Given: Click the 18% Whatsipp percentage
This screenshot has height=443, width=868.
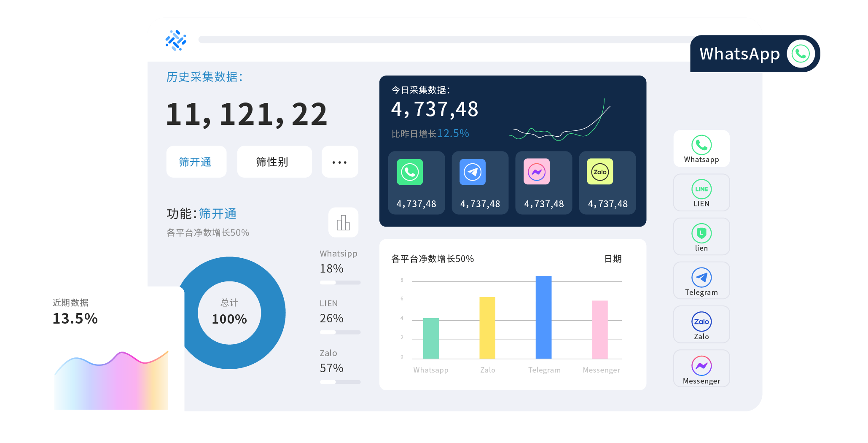Looking at the screenshot, I should pos(331,268).
